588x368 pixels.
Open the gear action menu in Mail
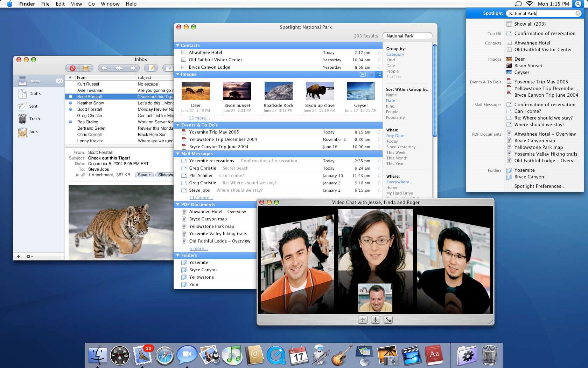point(29,257)
